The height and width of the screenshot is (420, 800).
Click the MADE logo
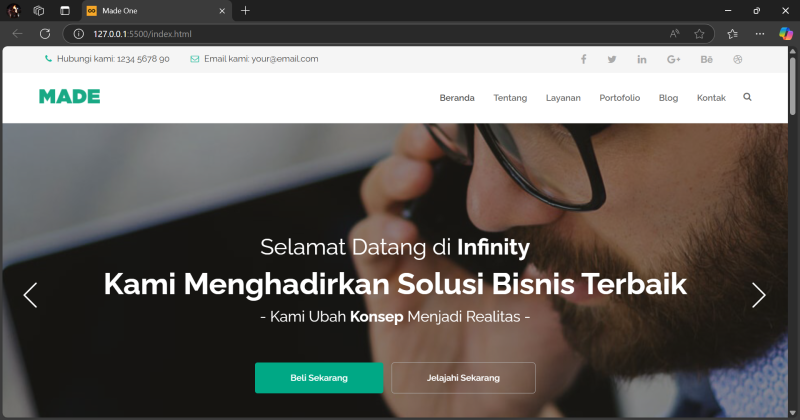[x=69, y=96]
